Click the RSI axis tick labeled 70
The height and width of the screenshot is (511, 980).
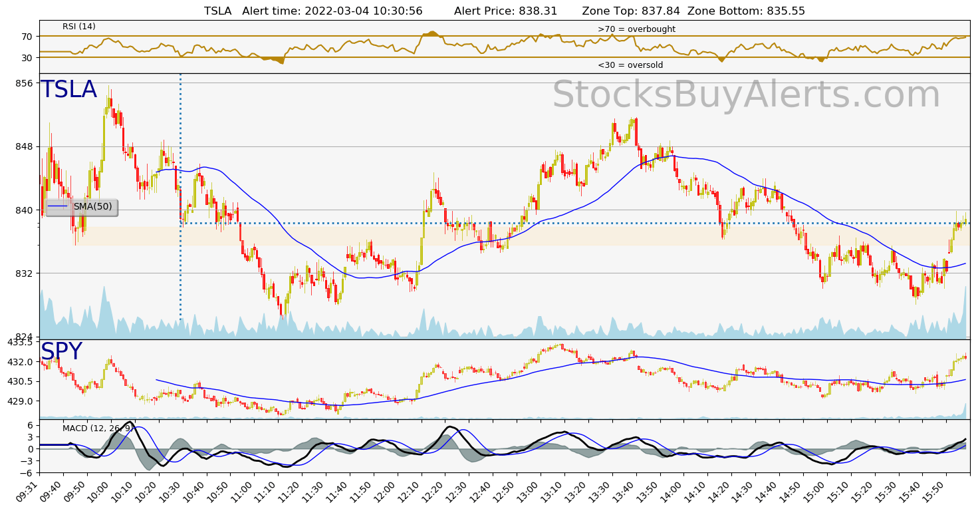coord(27,37)
